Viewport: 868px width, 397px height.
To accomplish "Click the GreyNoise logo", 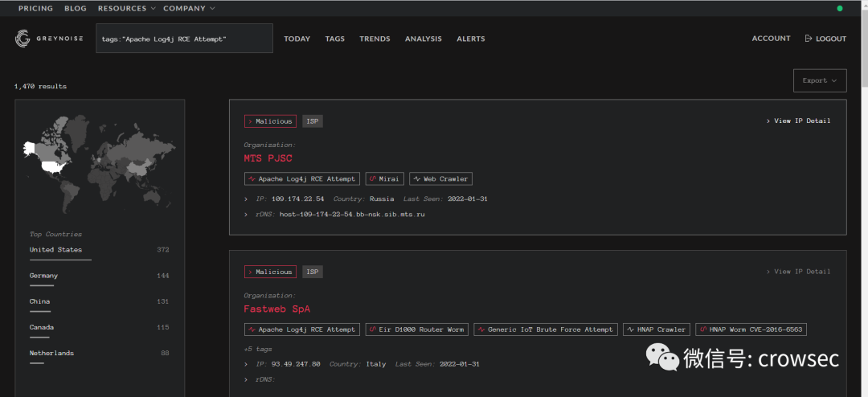I will (49, 39).
